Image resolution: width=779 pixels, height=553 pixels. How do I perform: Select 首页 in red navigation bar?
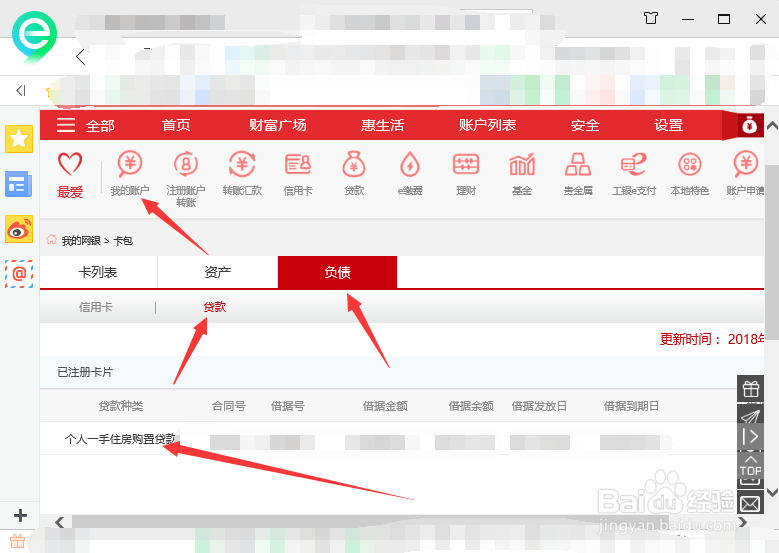[176, 125]
